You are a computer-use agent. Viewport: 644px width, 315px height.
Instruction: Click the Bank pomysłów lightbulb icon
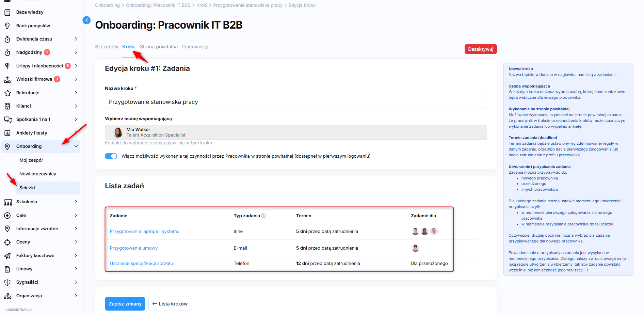click(x=7, y=26)
